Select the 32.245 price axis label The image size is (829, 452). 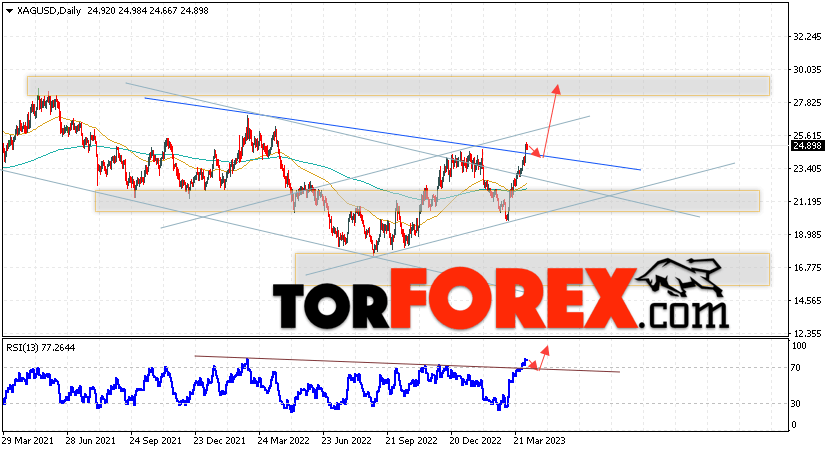[x=807, y=36]
